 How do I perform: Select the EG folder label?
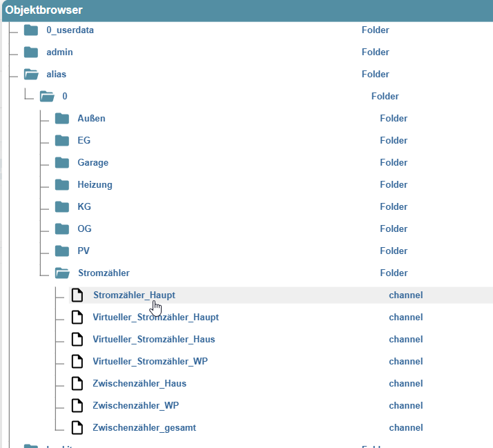tap(84, 141)
